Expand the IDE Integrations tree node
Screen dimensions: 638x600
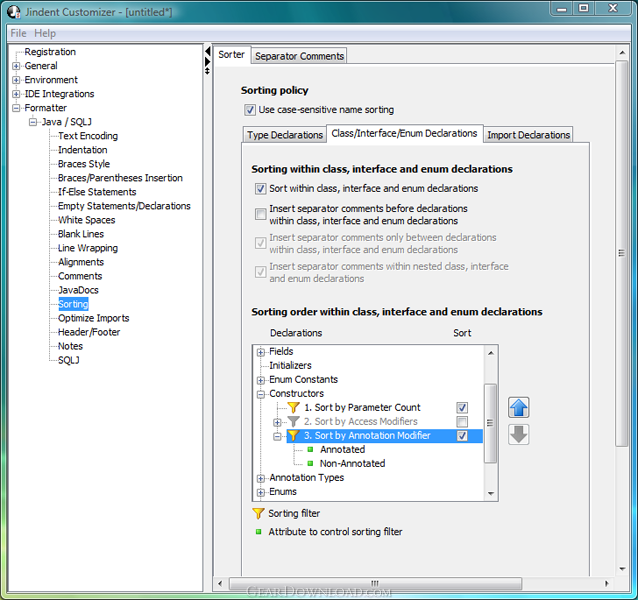(16, 94)
